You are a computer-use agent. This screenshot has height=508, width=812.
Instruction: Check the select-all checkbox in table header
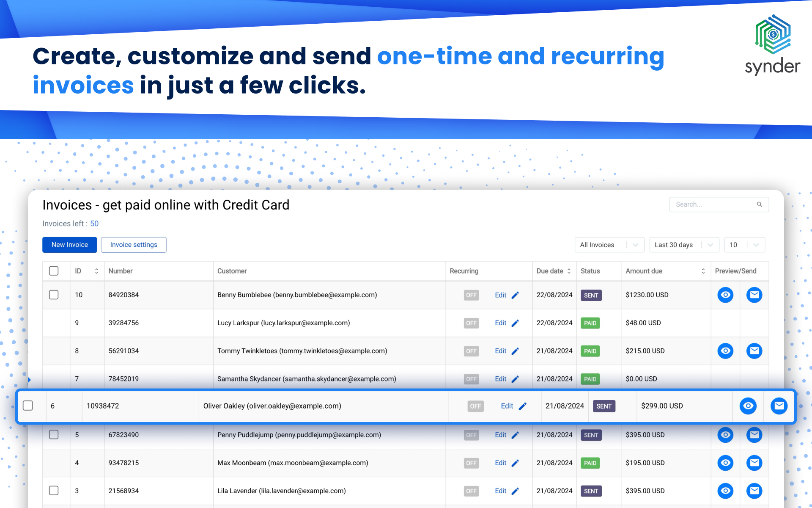pyautogui.click(x=54, y=271)
